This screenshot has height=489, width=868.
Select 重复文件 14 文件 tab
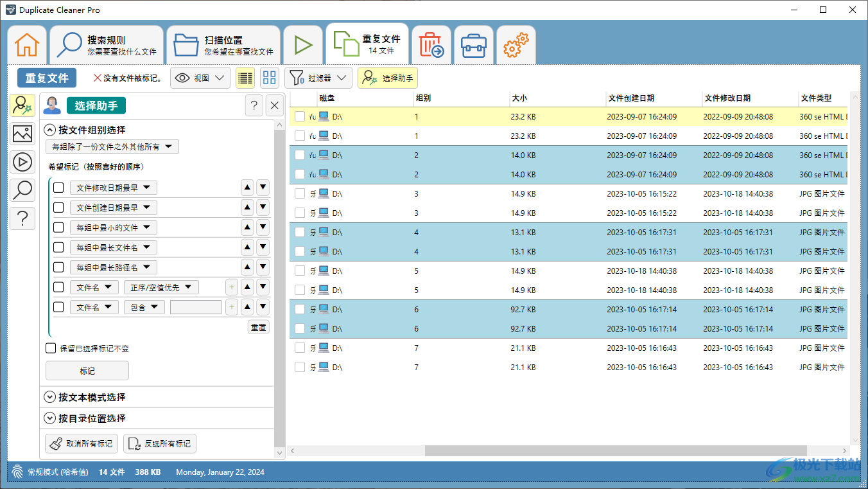point(367,44)
